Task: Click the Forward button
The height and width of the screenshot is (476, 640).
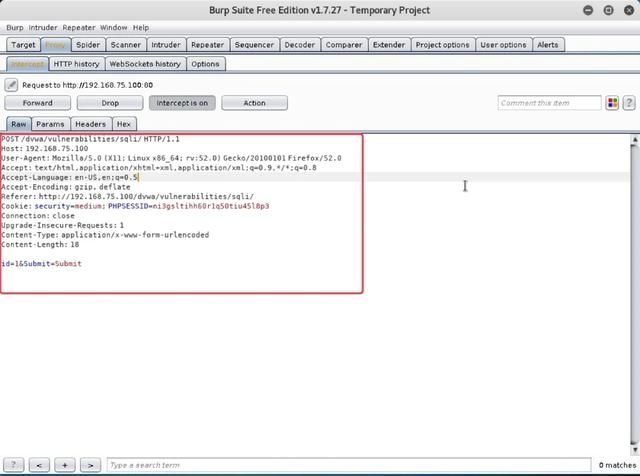Action: 38,103
